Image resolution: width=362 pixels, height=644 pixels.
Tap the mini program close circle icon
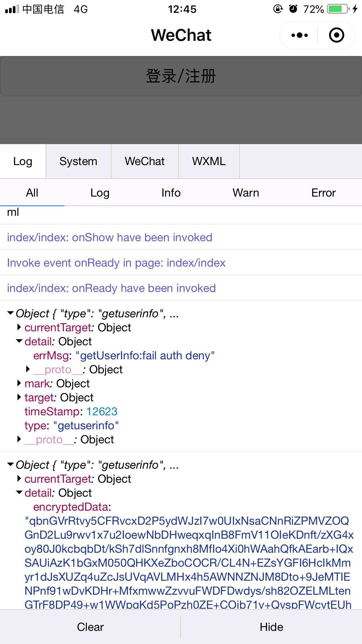coord(336,35)
